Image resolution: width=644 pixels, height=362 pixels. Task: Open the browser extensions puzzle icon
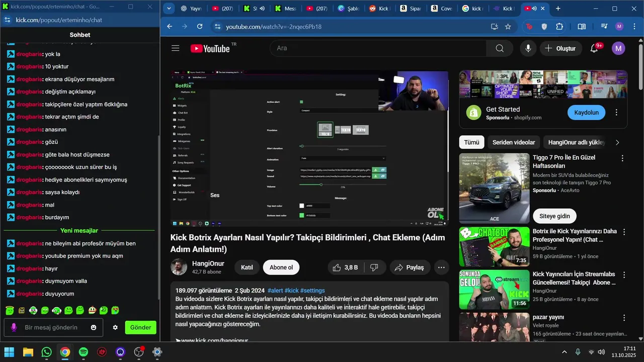pos(559,27)
